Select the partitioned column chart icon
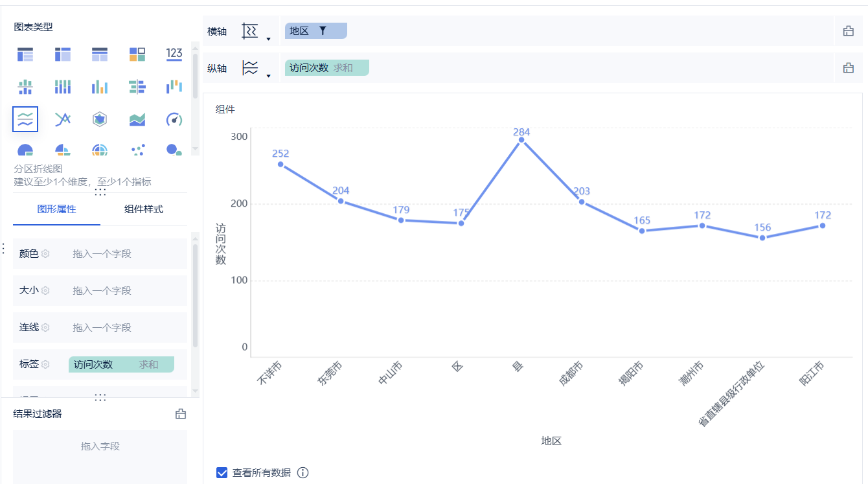This screenshot has height=484, width=868. tap(25, 86)
